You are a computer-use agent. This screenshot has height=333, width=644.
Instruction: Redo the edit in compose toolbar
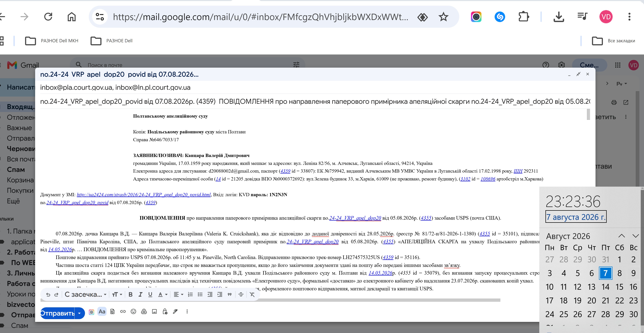pos(56,294)
